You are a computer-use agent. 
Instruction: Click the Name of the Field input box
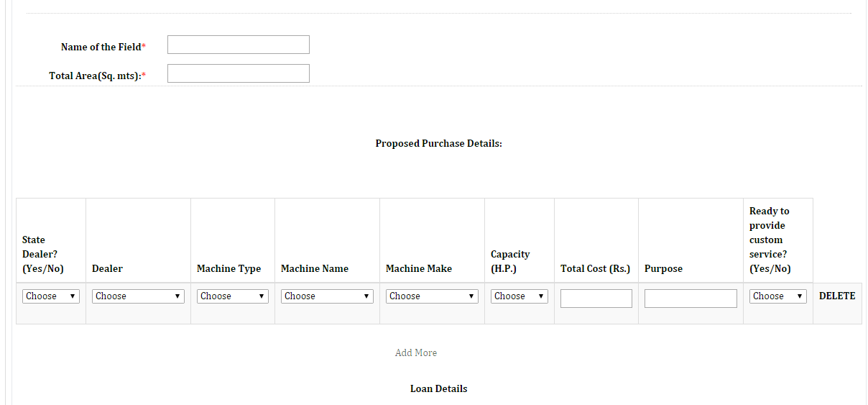(x=239, y=45)
